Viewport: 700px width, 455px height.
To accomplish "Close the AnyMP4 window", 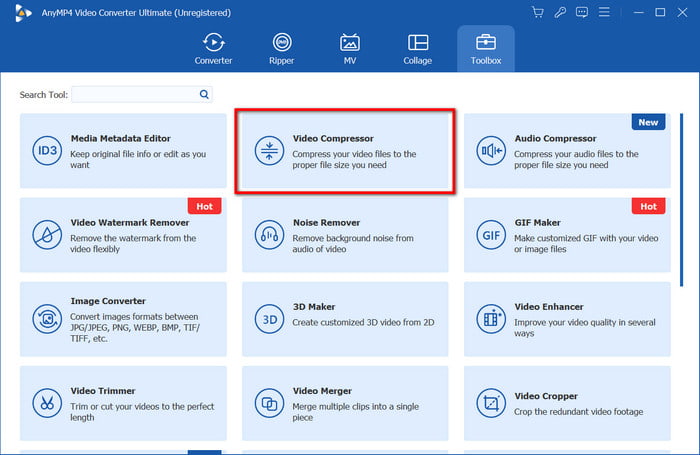I will pos(682,13).
